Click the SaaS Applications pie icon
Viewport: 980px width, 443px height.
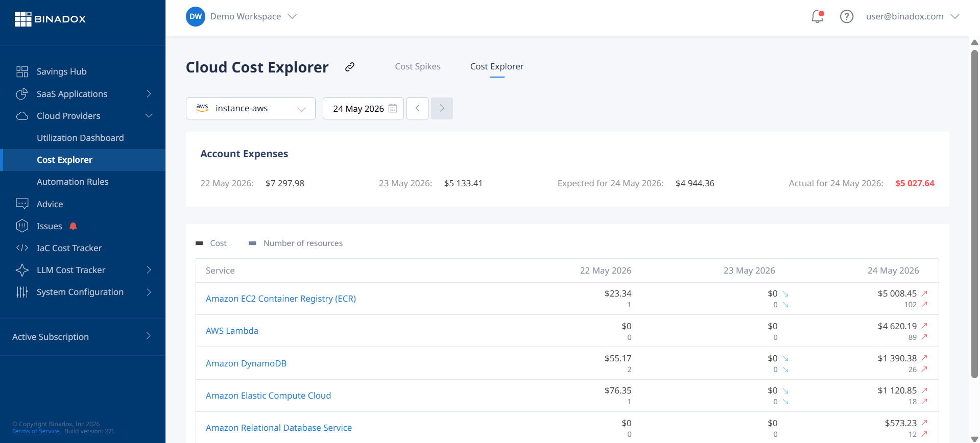tap(22, 94)
